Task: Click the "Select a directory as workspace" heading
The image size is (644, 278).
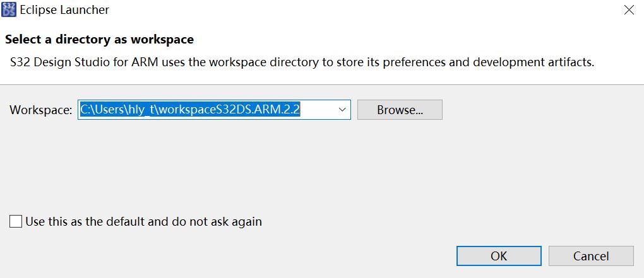Action: tap(99, 40)
